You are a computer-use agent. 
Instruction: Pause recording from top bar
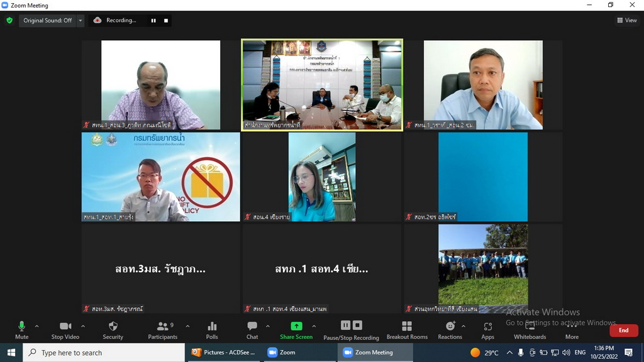153,21
